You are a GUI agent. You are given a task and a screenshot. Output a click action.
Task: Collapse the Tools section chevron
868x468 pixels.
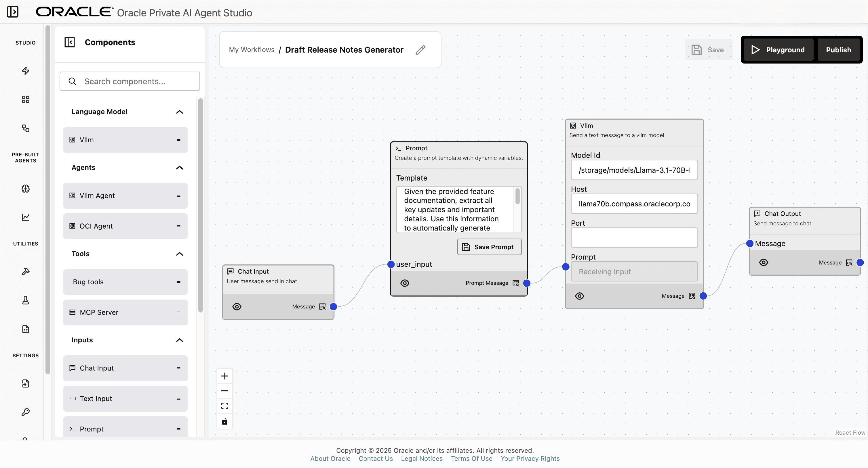179,254
